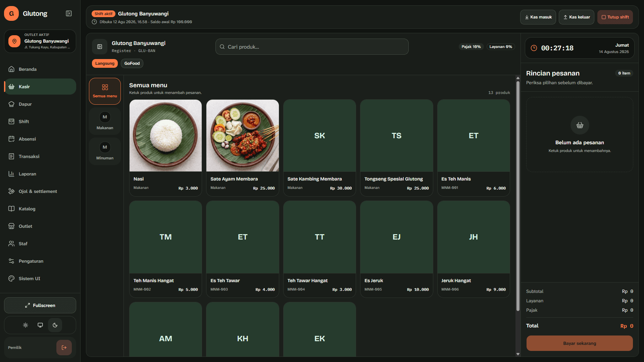Select the KH product card

pyautogui.click(x=243, y=329)
